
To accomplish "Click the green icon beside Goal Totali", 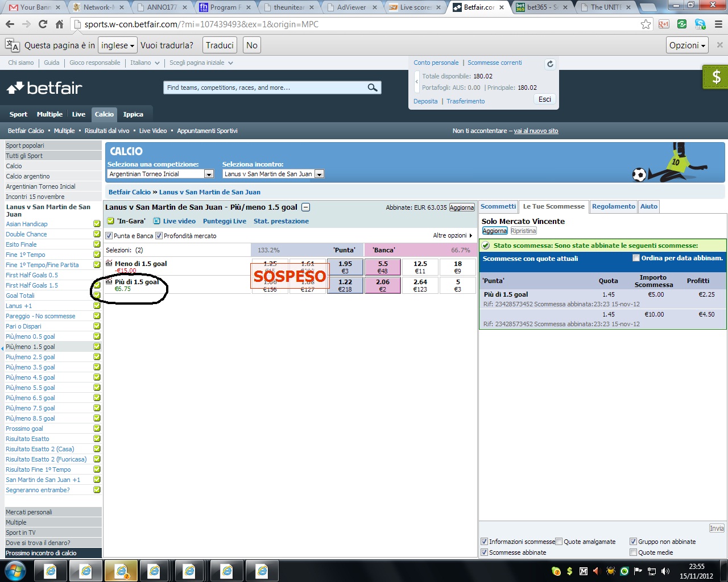I will point(97,296).
